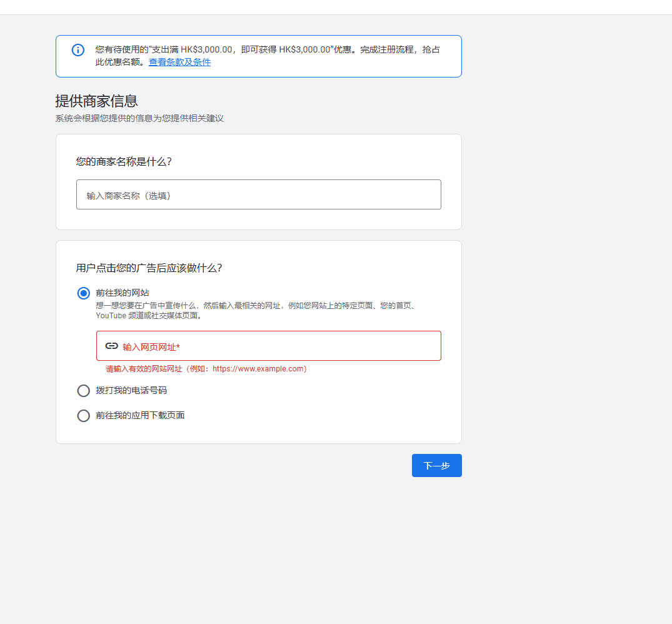Click the 您的商家名称是什么? question text
This screenshot has width=672, height=624.
point(124,161)
